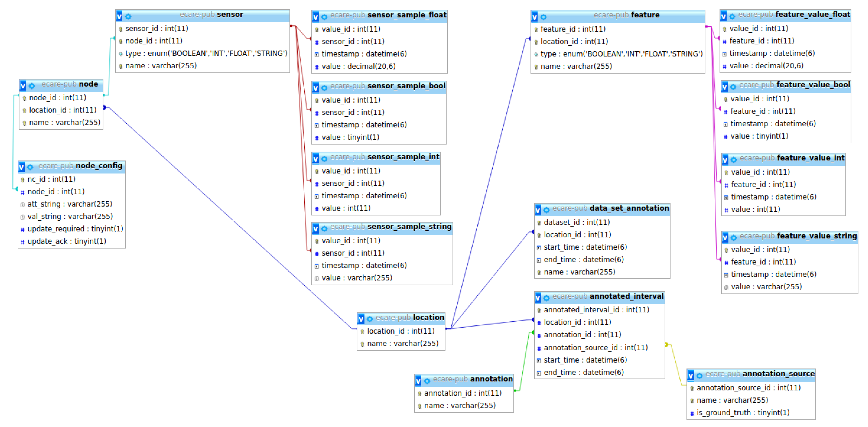
Task: Toggle V button on sensor_sample_float table
Action: (315, 17)
